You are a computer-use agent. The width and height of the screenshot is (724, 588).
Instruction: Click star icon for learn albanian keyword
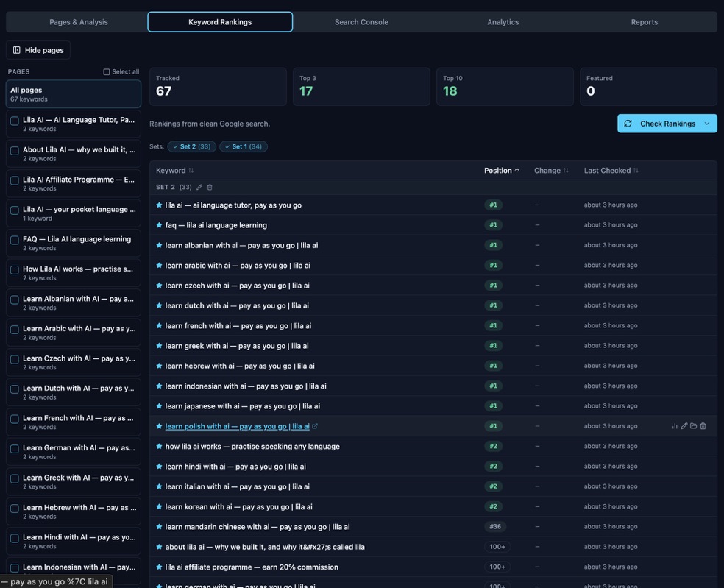(x=159, y=245)
